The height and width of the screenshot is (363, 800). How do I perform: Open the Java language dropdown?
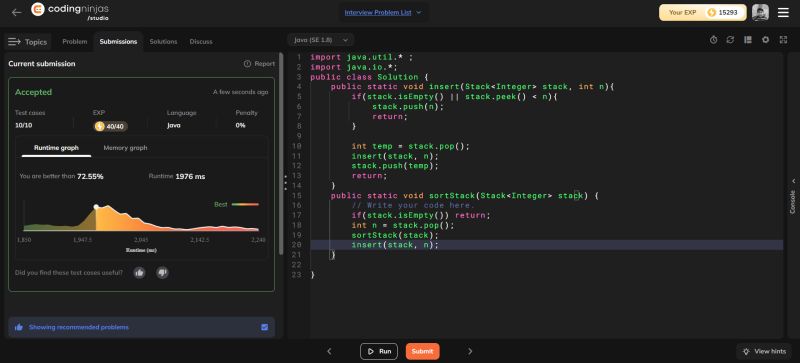tap(321, 40)
